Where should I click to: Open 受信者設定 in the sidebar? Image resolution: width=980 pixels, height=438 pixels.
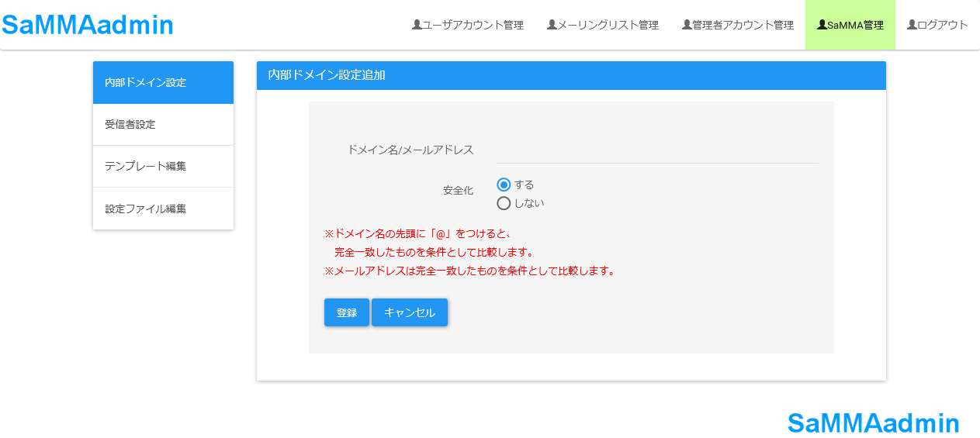163,125
